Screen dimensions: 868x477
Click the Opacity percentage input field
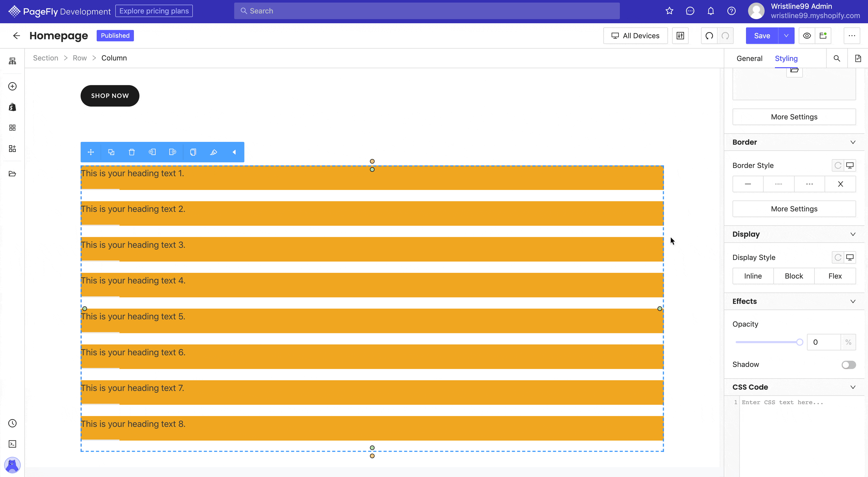(824, 342)
